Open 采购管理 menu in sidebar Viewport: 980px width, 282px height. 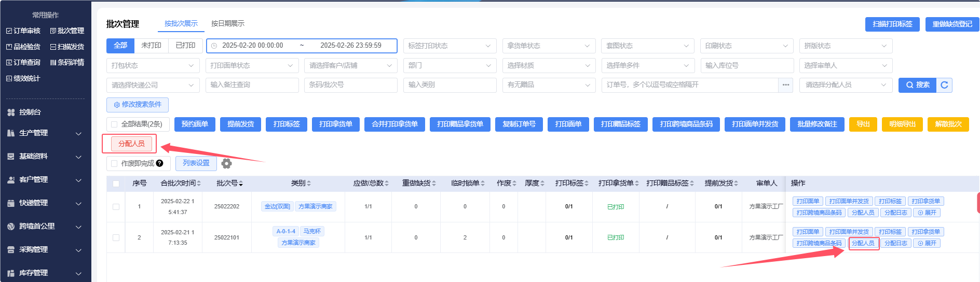click(x=44, y=250)
